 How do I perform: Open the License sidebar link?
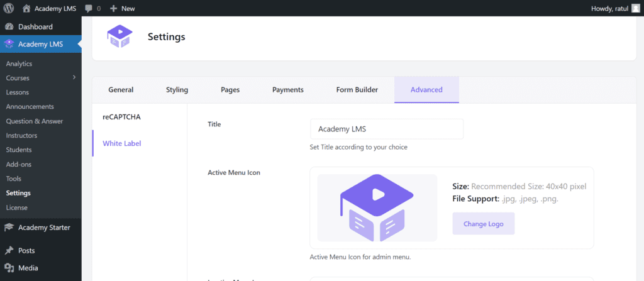pyautogui.click(x=17, y=207)
